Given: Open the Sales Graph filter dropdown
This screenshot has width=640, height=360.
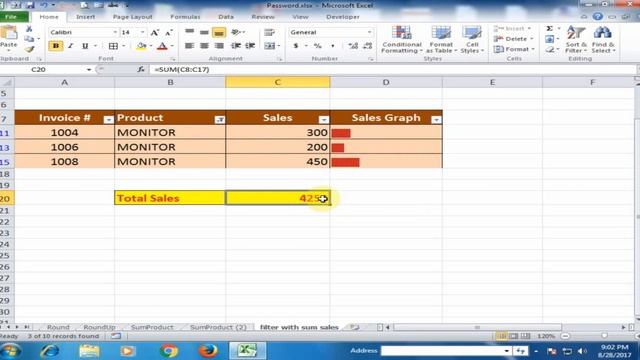Looking at the screenshot, I should 436,120.
